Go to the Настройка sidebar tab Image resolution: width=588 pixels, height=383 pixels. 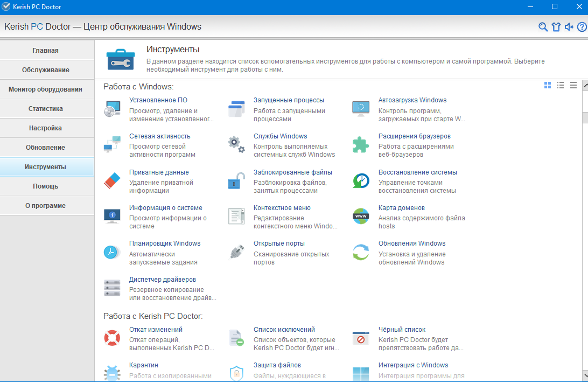click(45, 128)
